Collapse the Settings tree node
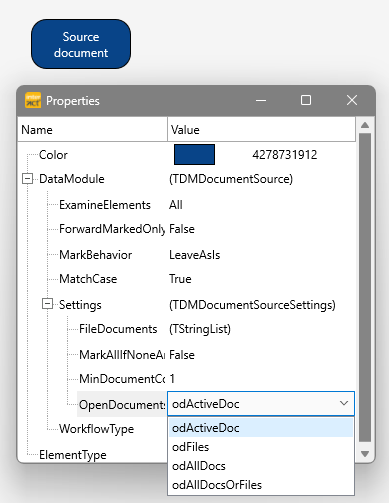Image resolution: width=389 pixels, height=503 pixels. click(x=47, y=304)
